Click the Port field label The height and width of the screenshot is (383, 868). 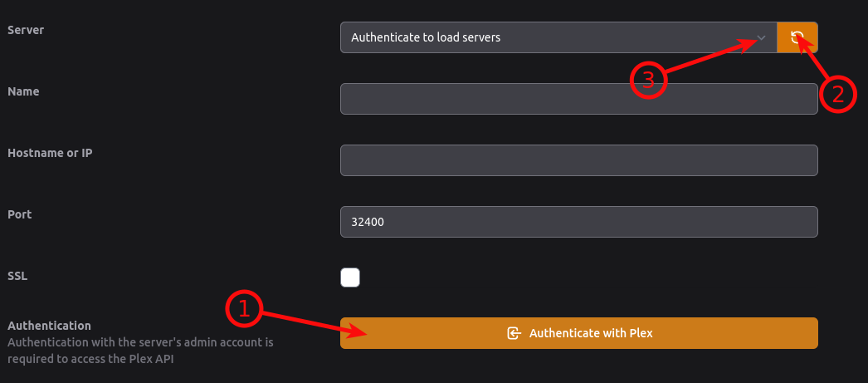pos(19,214)
